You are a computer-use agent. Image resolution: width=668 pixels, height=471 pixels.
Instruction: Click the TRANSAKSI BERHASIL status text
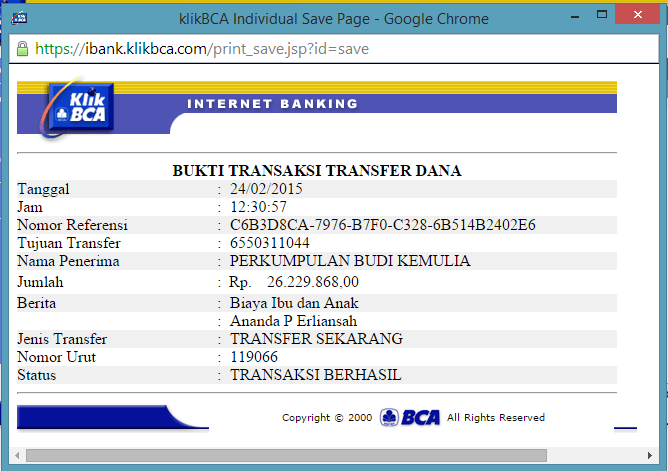pyautogui.click(x=315, y=375)
